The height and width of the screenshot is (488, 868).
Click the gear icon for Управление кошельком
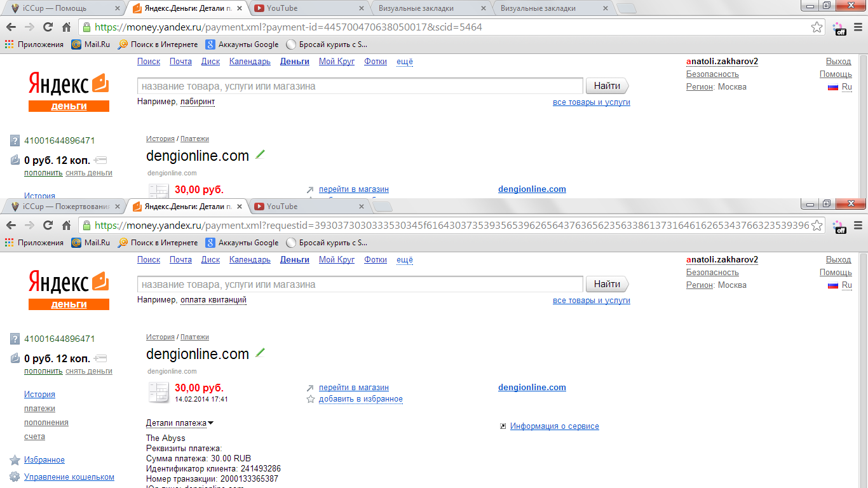(15, 477)
